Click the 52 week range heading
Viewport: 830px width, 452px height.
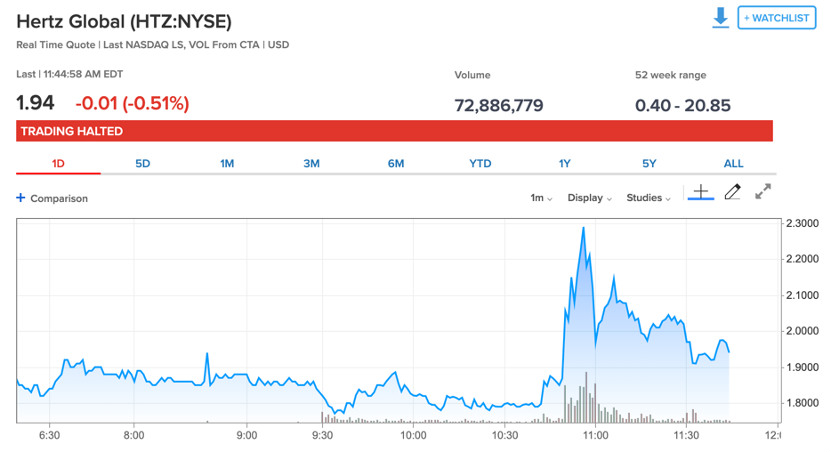(671, 75)
